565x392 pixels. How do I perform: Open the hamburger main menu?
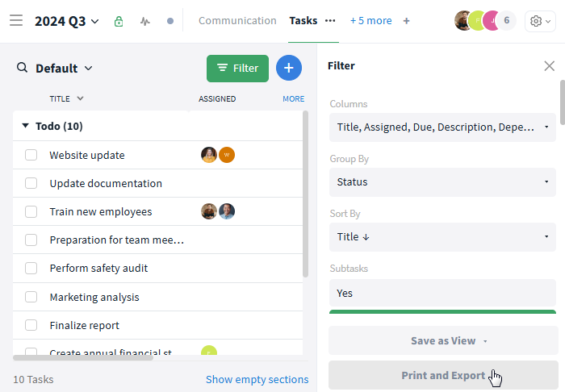pyautogui.click(x=16, y=21)
